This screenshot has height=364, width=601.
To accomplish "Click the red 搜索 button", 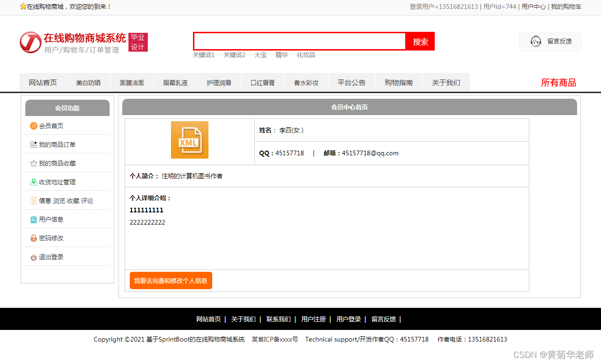I will tap(420, 41).
